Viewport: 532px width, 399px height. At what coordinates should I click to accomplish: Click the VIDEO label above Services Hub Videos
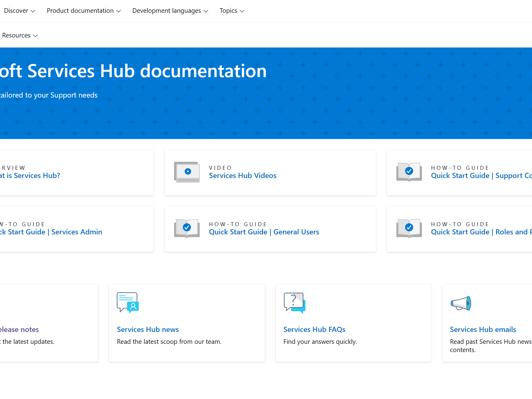[220, 168]
